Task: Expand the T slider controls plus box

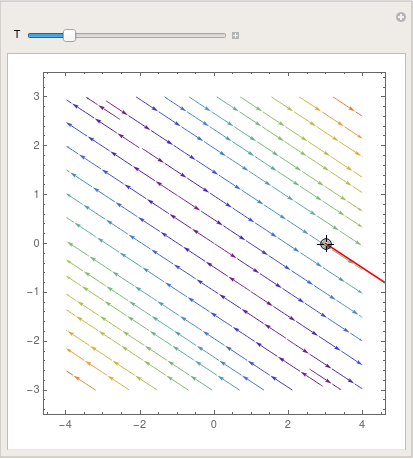Action: [x=235, y=35]
